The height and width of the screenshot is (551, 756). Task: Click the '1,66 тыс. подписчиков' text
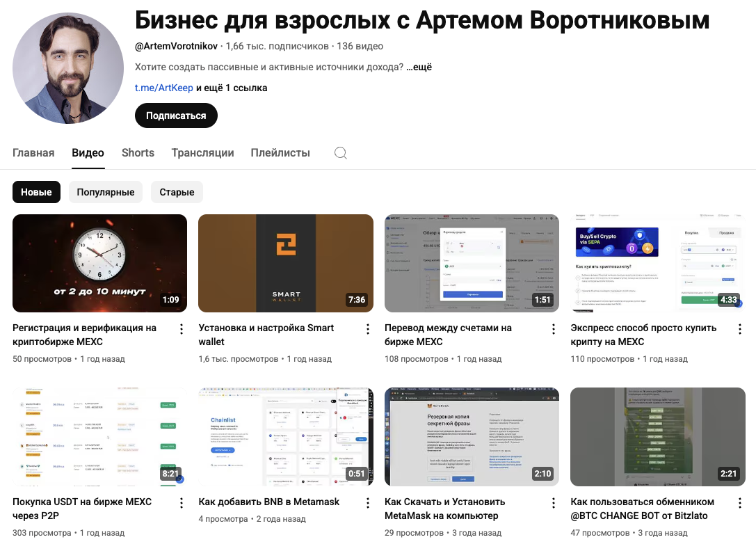tap(278, 47)
